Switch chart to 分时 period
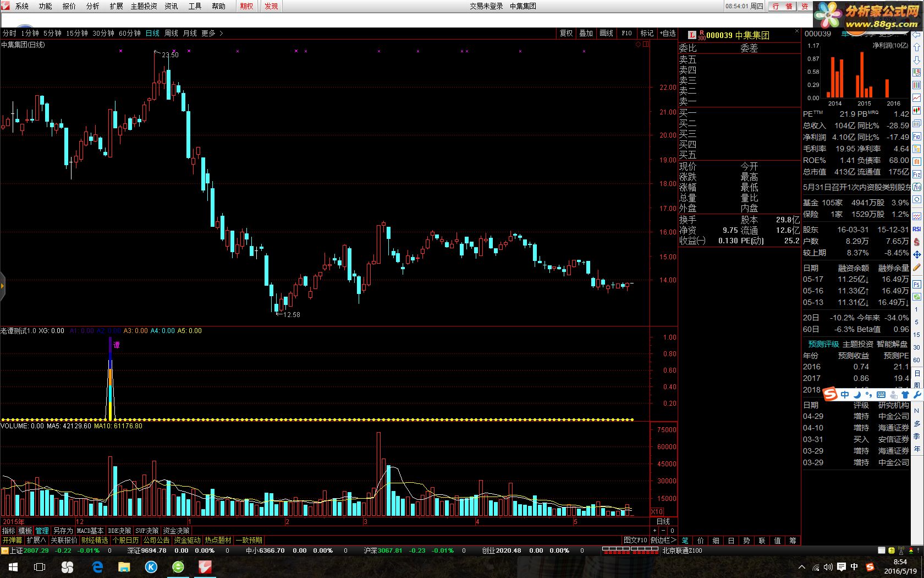 [x=9, y=33]
